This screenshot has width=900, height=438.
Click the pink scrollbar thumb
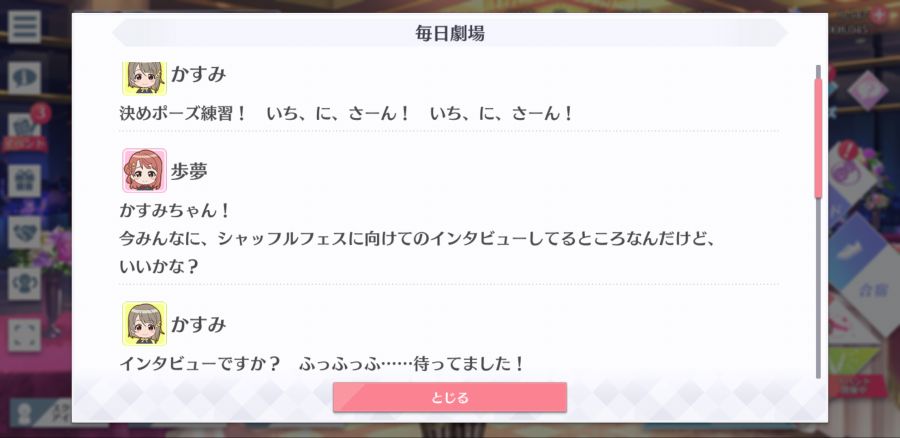(818, 138)
